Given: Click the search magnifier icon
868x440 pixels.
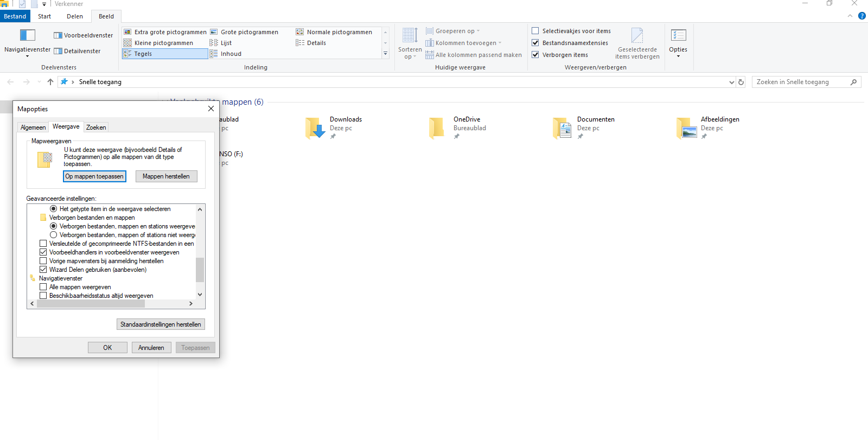Looking at the screenshot, I should [x=854, y=82].
